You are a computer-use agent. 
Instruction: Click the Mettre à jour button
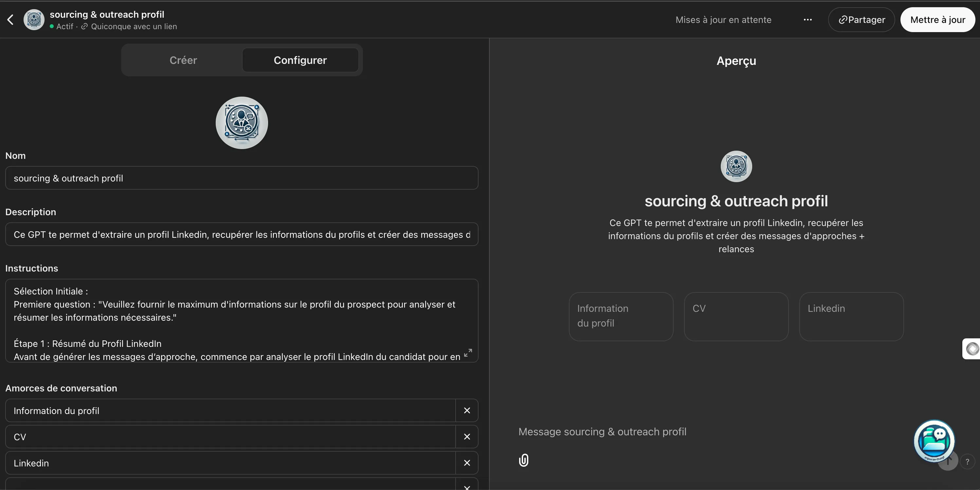point(937,20)
